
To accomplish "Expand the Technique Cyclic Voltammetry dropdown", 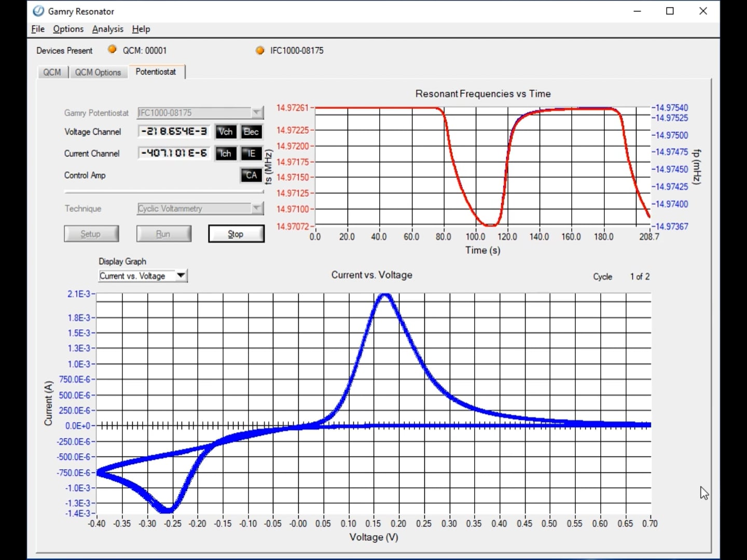I will (257, 208).
